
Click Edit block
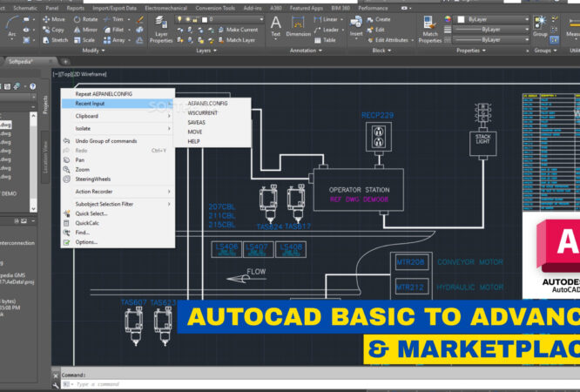click(376, 30)
